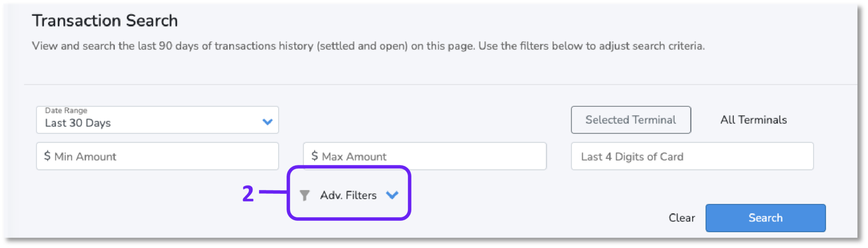This screenshot has width=868, height=248.
Task: Switch to All Terminals
Action: [753, 120]
